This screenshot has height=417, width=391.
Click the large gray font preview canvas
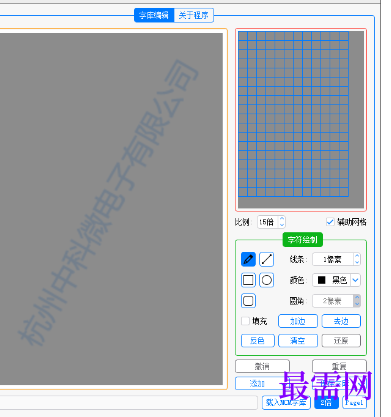pos(111,209)
